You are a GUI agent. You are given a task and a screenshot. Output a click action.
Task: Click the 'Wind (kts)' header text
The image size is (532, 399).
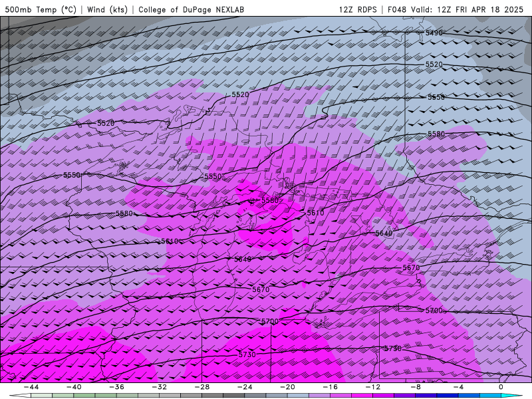(x=107, y=9)
